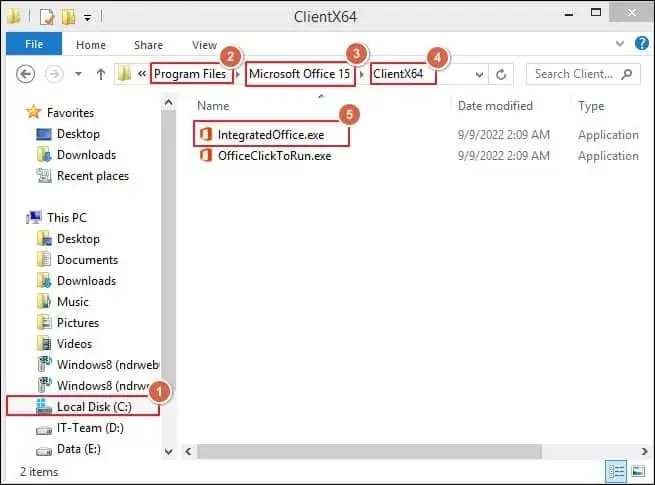The image size is (655, 485).
Task: Open the Share ribbon tab
Action: [x=148, y=45]
